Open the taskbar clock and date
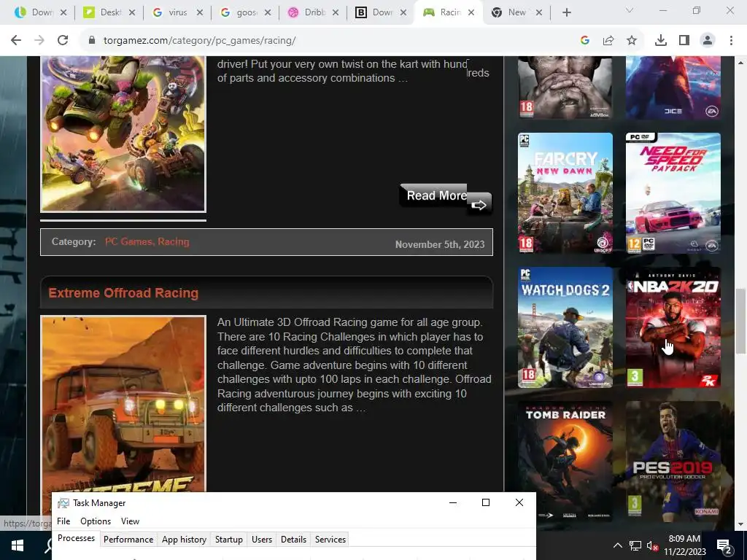 [684, 545]
